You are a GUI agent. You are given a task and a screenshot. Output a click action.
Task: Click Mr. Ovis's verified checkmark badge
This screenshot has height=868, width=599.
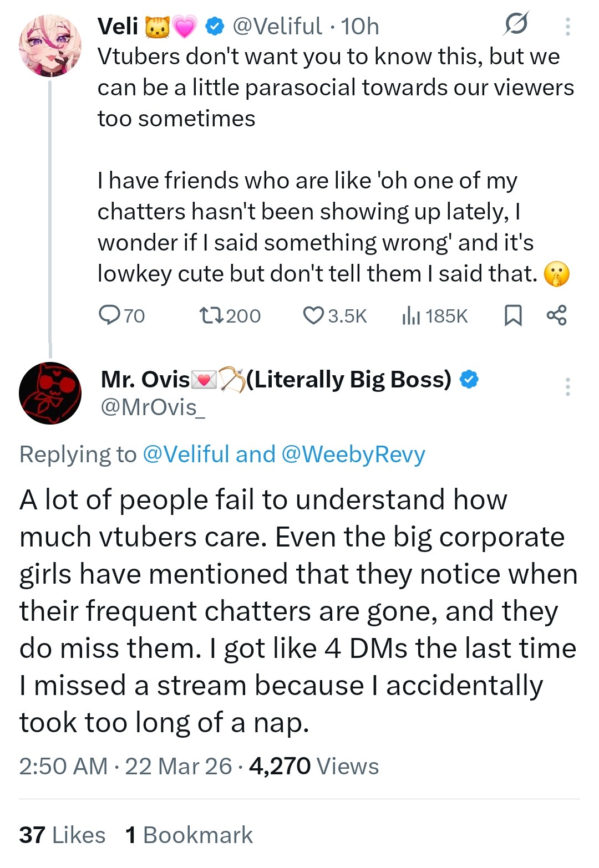[x=469, y=380]
